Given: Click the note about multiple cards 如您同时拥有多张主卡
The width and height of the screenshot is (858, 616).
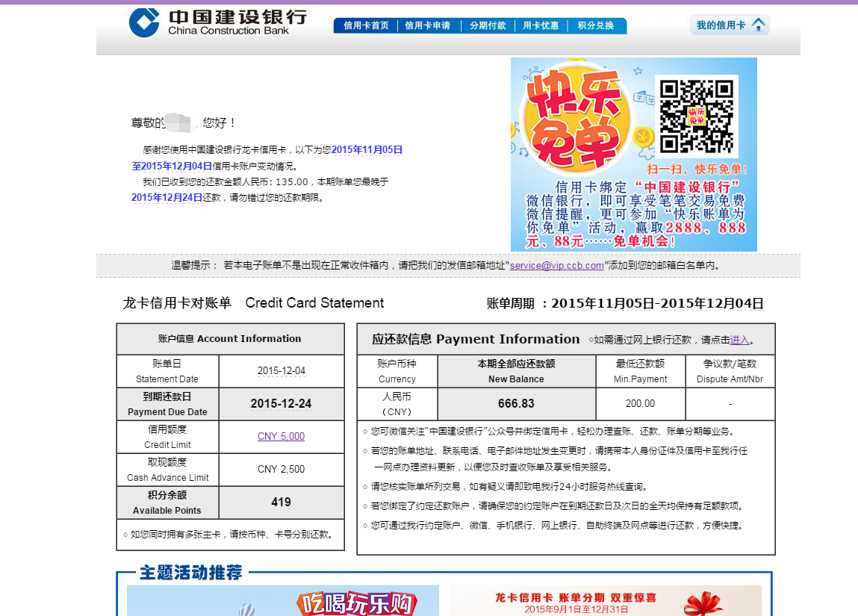Looking at the screenshot, I should 229,535.
